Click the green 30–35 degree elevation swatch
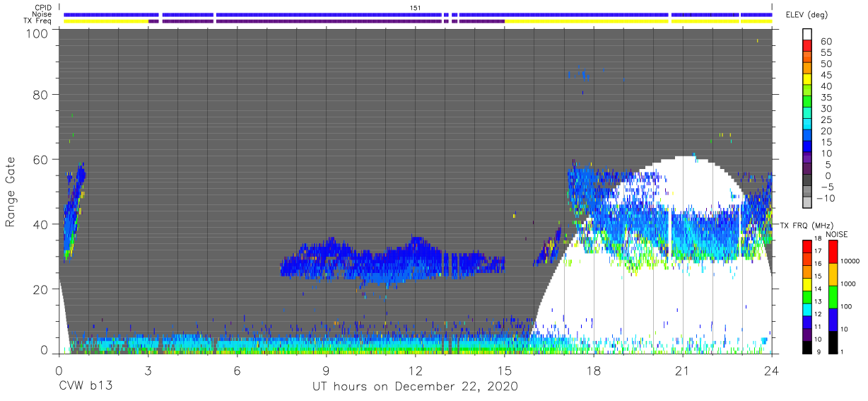The height and width of the screenshot is (401, 868). tap(809, 102)
